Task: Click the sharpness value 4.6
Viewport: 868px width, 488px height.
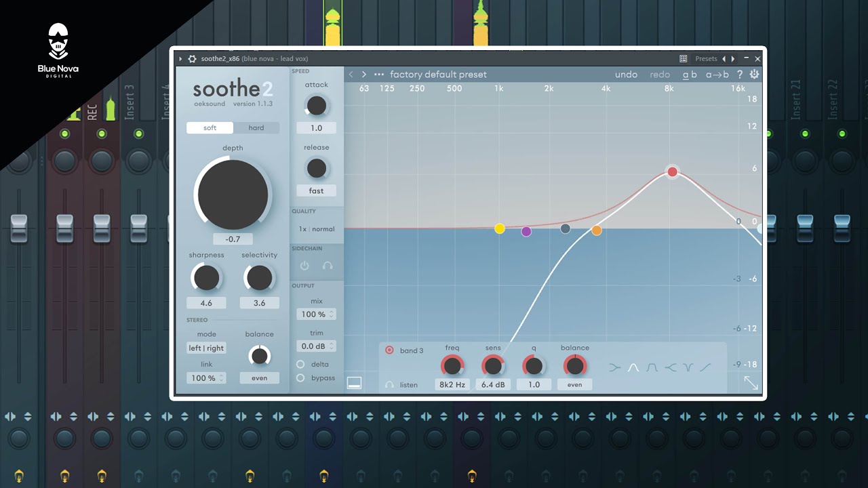Action: pos(206,303)
